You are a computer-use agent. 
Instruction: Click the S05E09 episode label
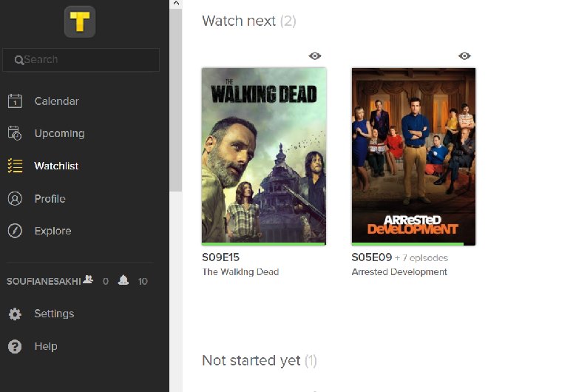coord(372,257)
